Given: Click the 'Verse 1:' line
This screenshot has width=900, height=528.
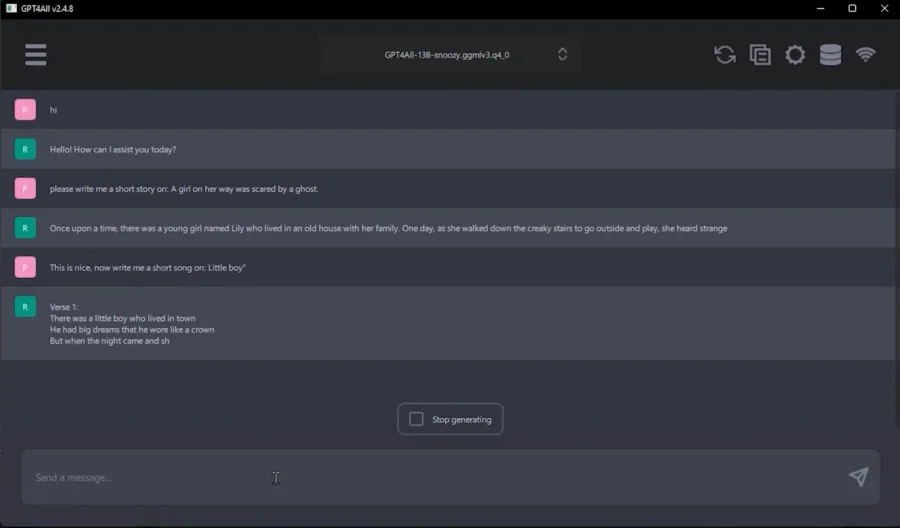Looking at the screenshot, I should tap(64, 307).
